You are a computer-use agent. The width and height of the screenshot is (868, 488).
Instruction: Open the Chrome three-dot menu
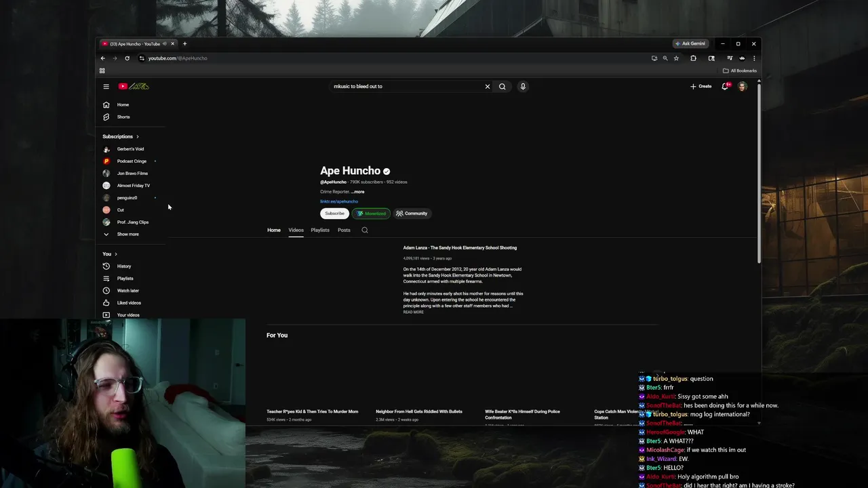[754, 58]
